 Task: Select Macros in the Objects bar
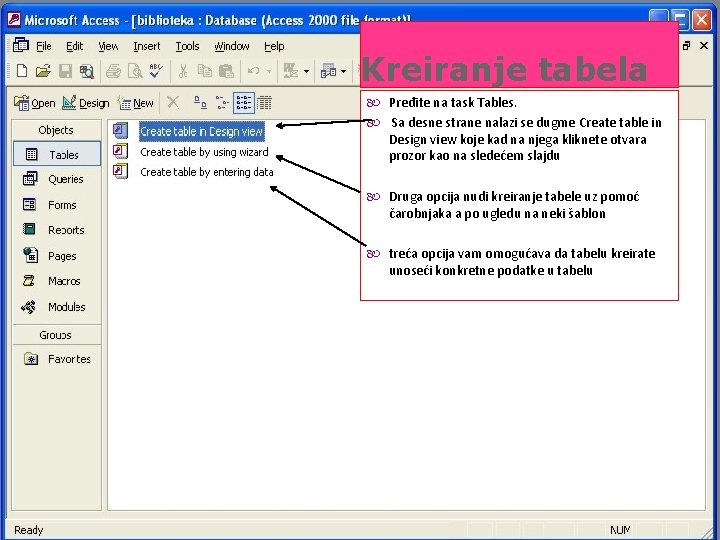(51, 281)
